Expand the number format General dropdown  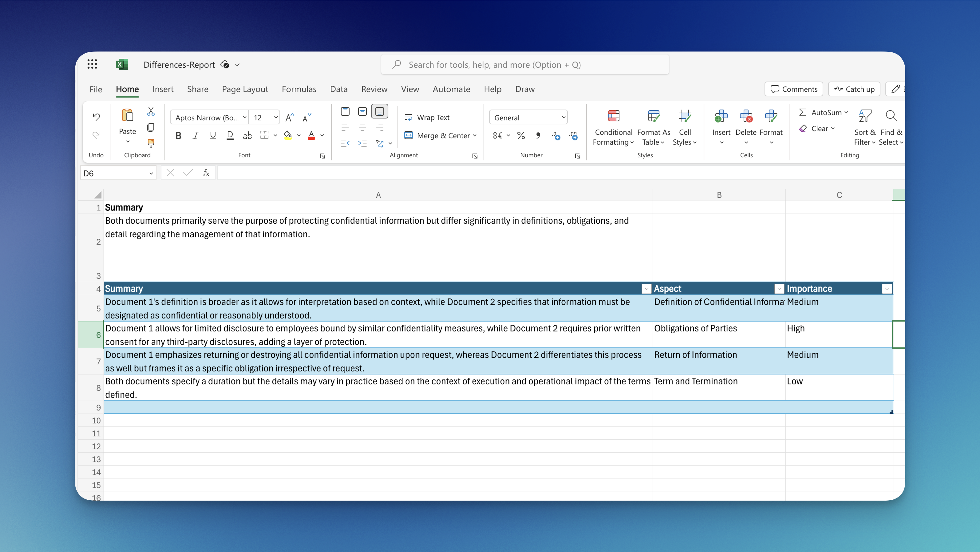point(563,118)
